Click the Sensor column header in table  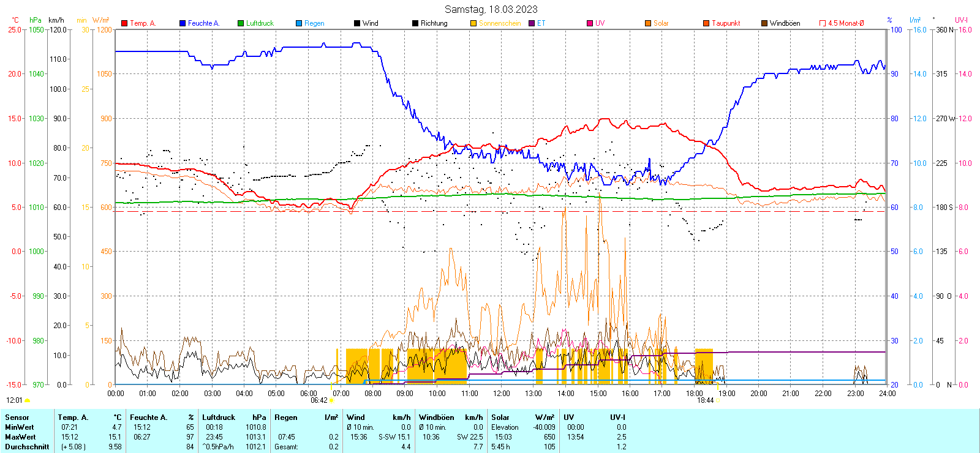[x=17, y=417]
